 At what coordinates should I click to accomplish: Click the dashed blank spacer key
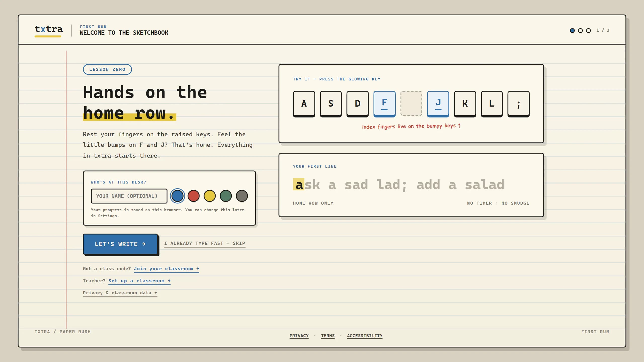click(411, 103)
